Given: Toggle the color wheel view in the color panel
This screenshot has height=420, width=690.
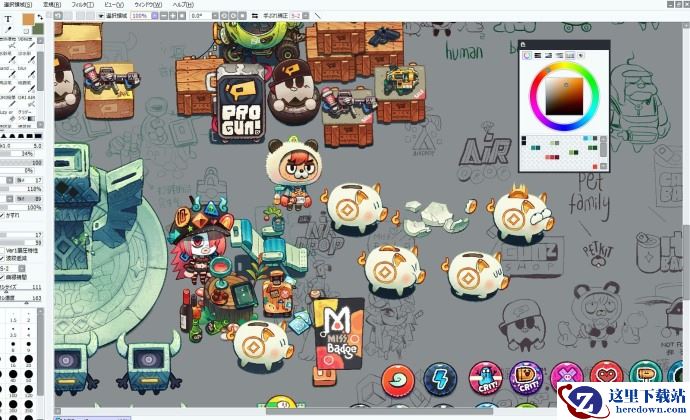Looking at the screenshot, I should 527,55.
